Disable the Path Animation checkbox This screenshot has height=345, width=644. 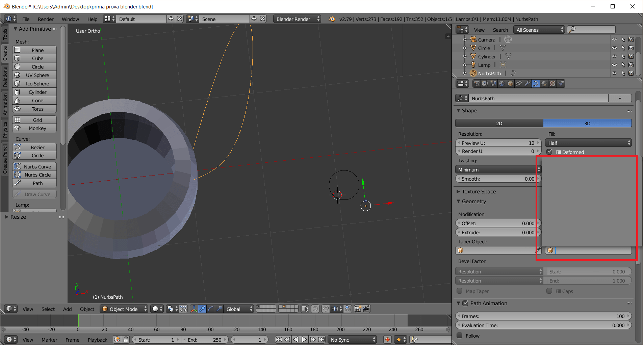tap(465, 303)
